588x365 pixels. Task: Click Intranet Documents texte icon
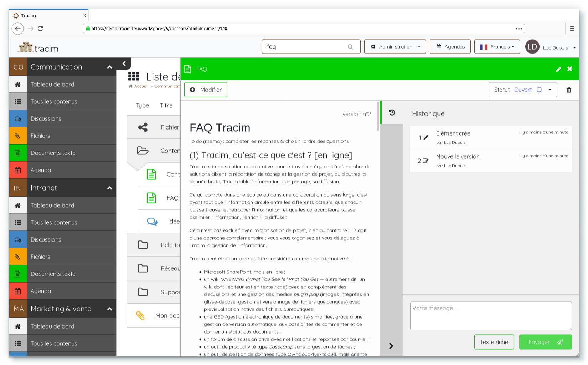point(18,274)
